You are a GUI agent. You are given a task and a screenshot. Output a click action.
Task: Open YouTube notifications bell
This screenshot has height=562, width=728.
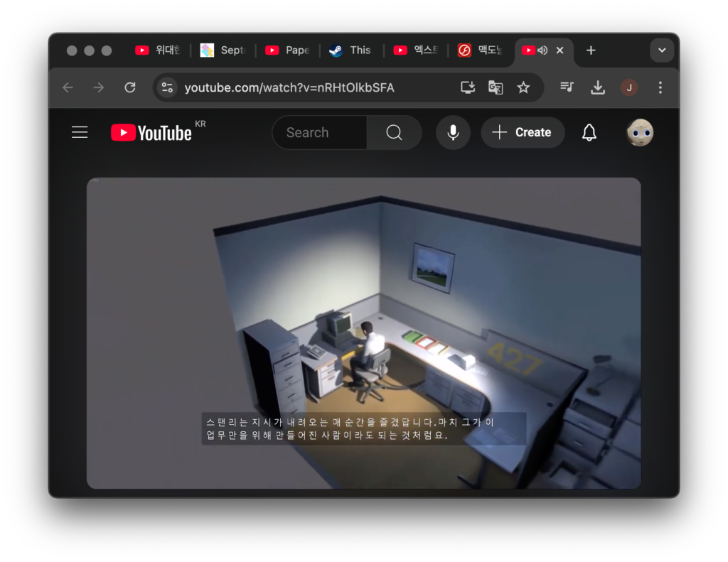(589, 133)
